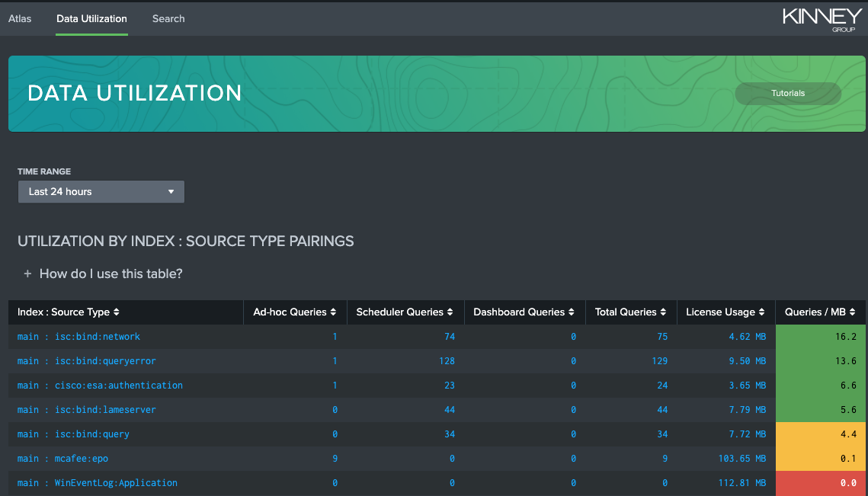
Task: Open the Last 24 hours time range dropdown
Action: coord(101,191)
